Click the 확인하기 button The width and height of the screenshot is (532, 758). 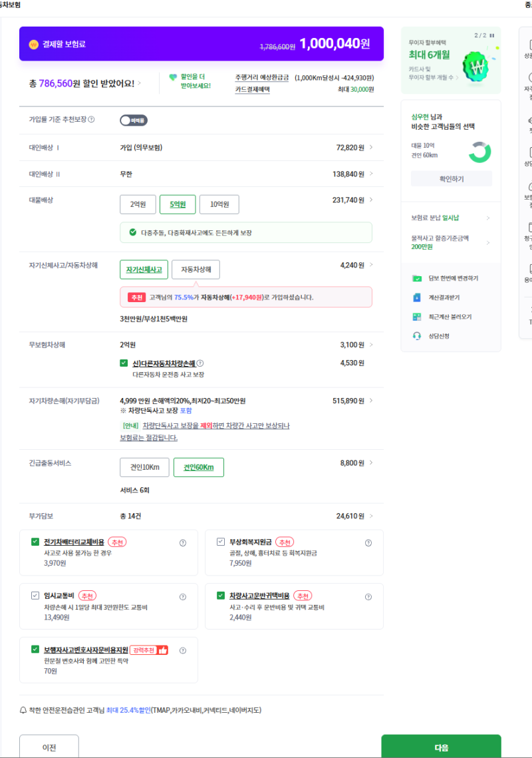(x=452, y=179)
